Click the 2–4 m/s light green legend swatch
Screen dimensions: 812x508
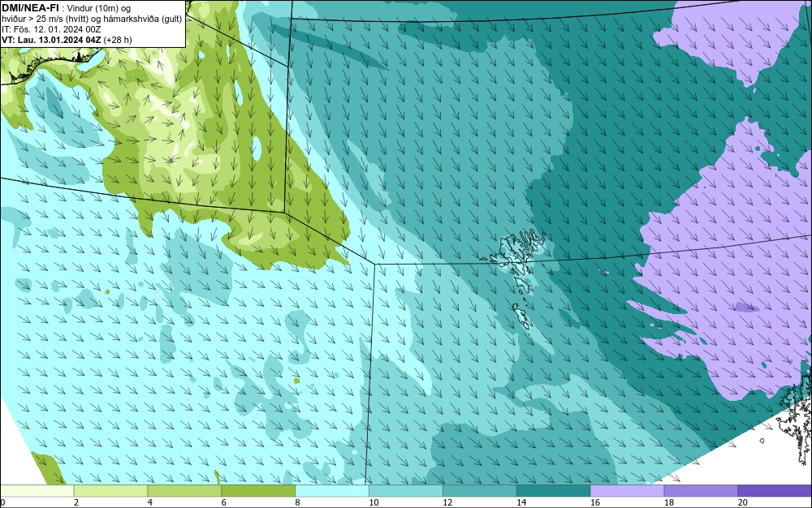pos(110,491)
